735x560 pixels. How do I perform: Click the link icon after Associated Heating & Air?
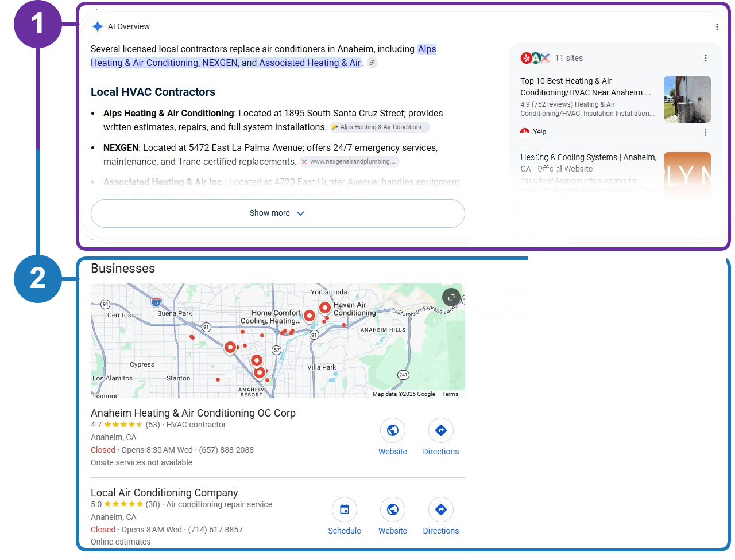click(372, 63)
